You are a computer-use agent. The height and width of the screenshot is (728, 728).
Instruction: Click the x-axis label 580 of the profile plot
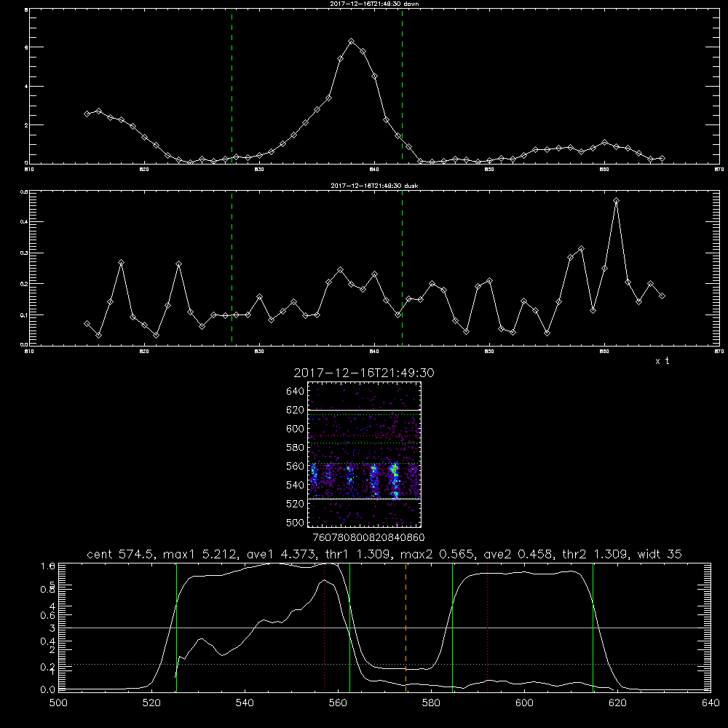click(x=431, y=703)
